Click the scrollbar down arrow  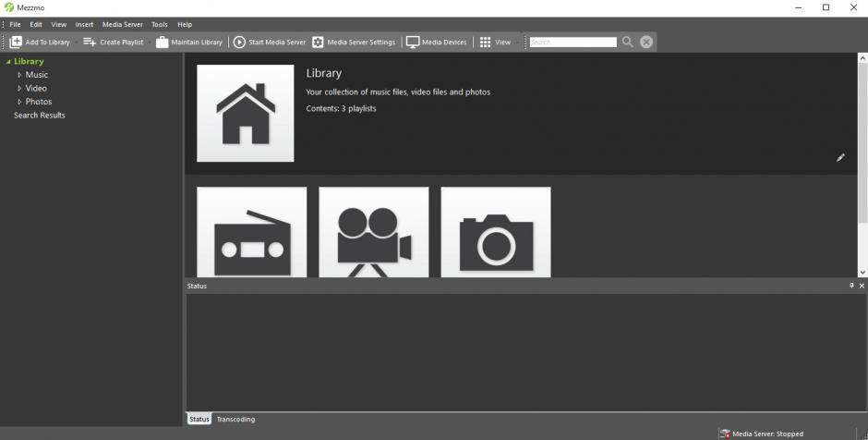pos(862,273)
